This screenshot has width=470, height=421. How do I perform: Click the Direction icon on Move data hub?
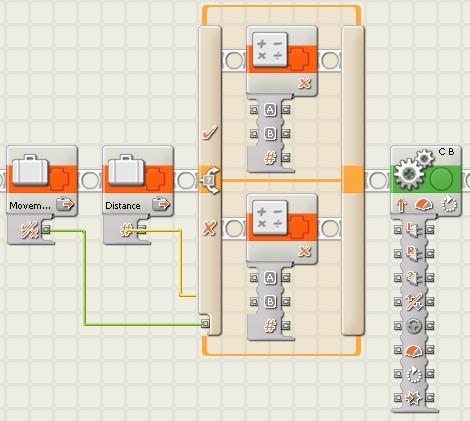[x=414, y=302]
